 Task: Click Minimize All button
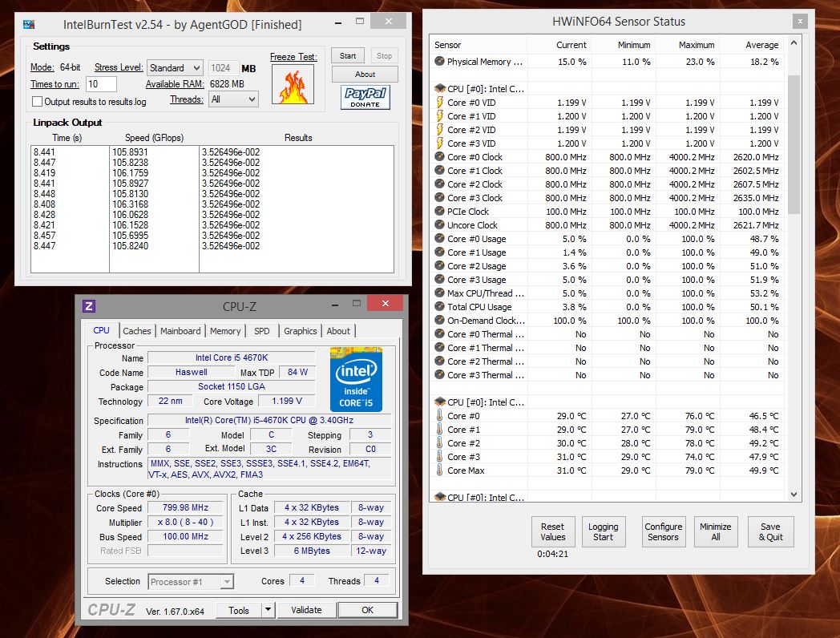pos(716,531)
